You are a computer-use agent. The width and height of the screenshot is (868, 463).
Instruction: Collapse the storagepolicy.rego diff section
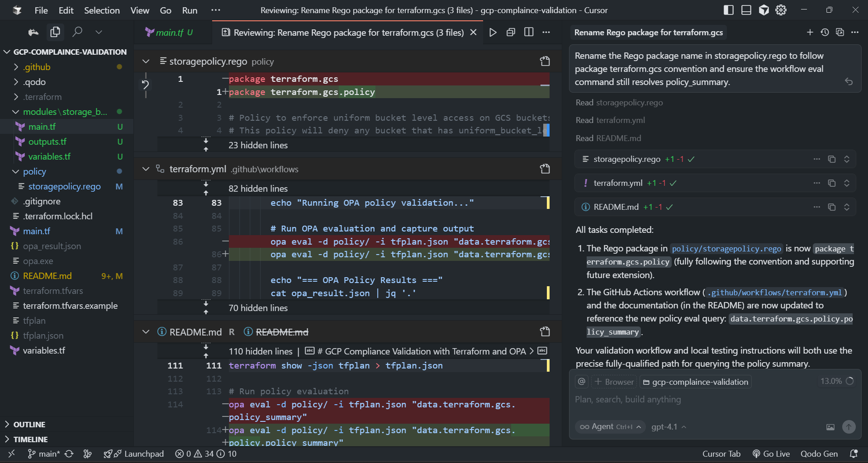point(146,61)
